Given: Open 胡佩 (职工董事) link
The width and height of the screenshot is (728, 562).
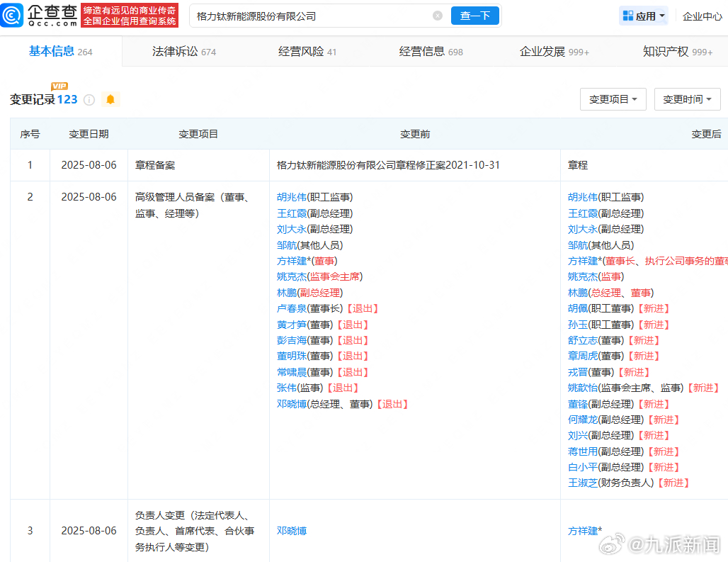Looking at the screenshot, I should coord(578,309).
